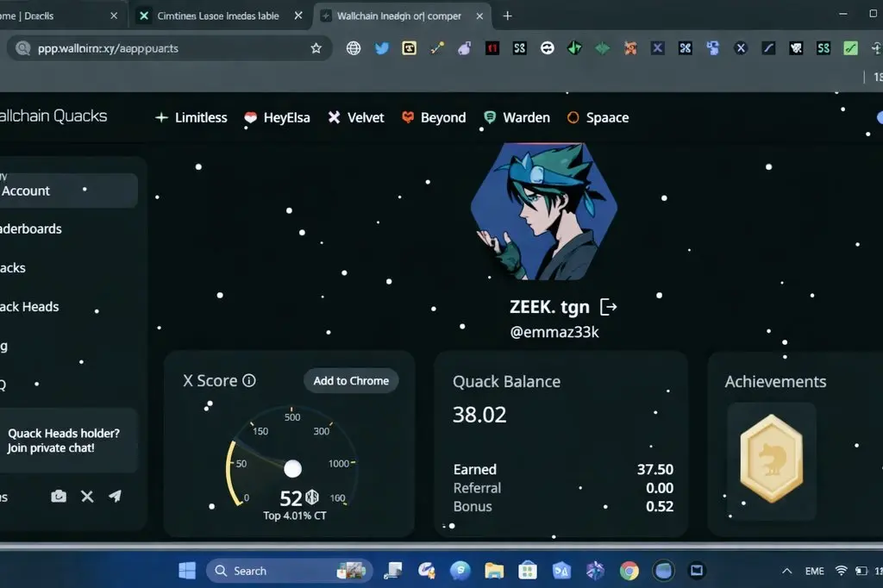Click the Referral amount 0.00

point(660,488)
